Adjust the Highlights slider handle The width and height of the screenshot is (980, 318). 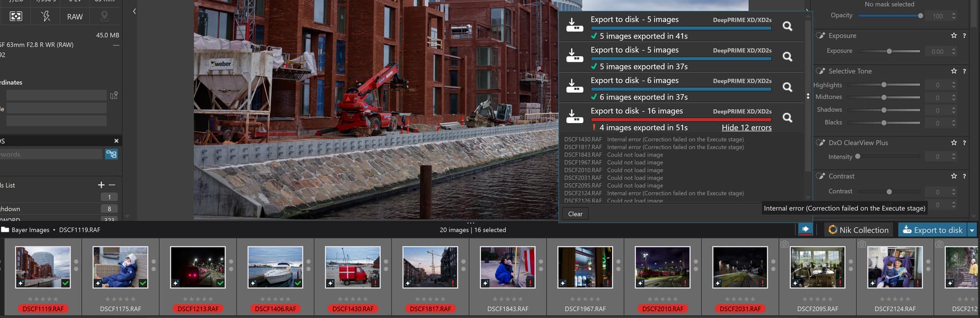pos(884,85)
